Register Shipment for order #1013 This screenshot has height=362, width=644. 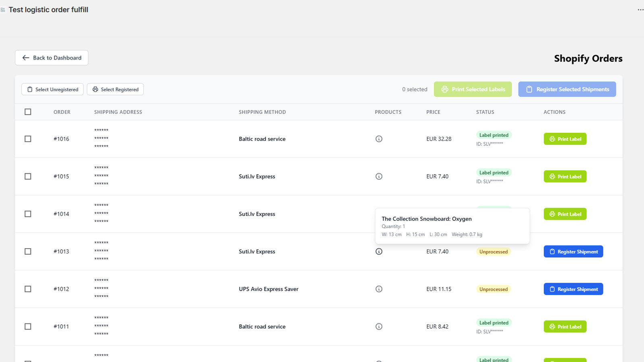click(x=573, y=251)
